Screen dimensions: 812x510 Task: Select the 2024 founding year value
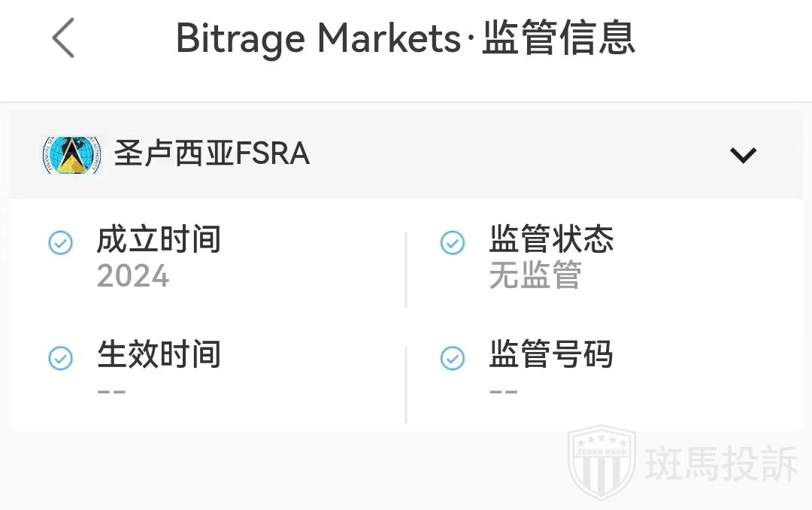(133, 276)
